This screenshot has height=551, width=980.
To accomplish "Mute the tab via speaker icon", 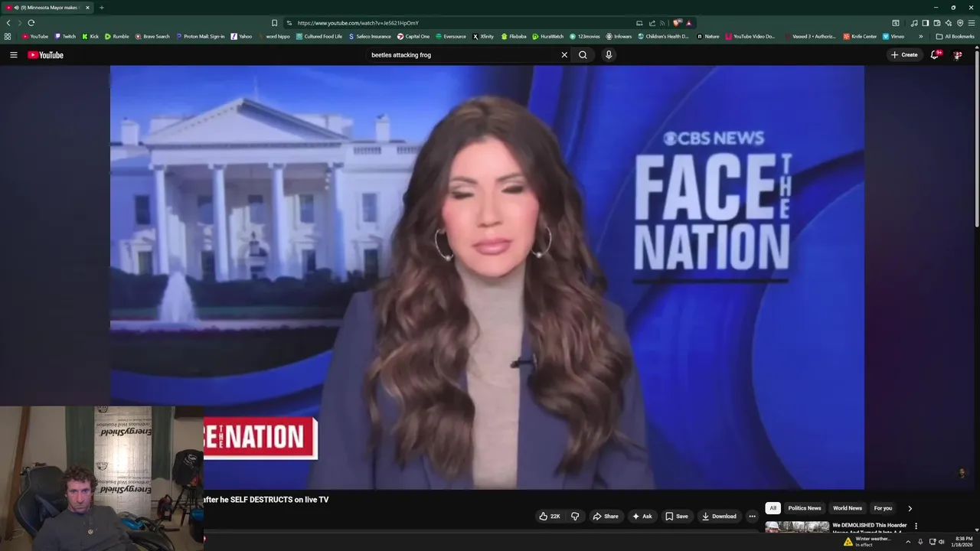I will pyautogui.click(x=16, y=8).
